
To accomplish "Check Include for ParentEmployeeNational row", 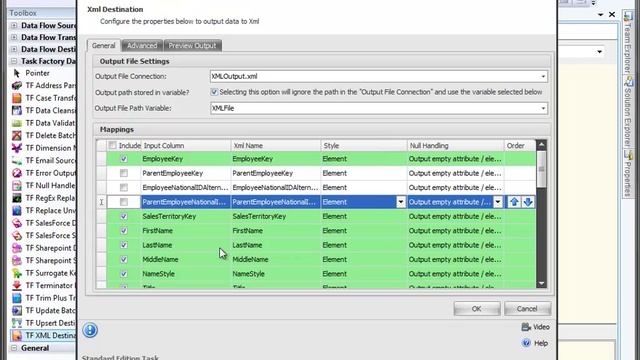I will [x=124, y=202].
